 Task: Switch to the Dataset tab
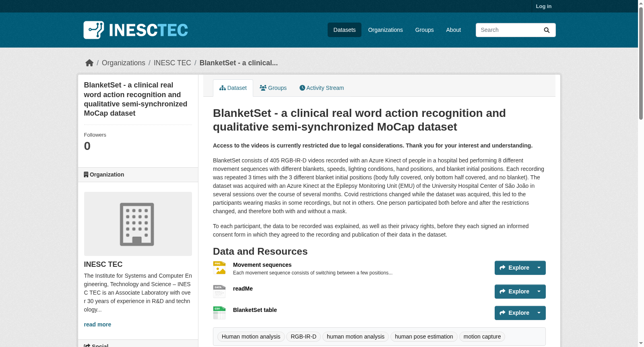coord(233,88)
